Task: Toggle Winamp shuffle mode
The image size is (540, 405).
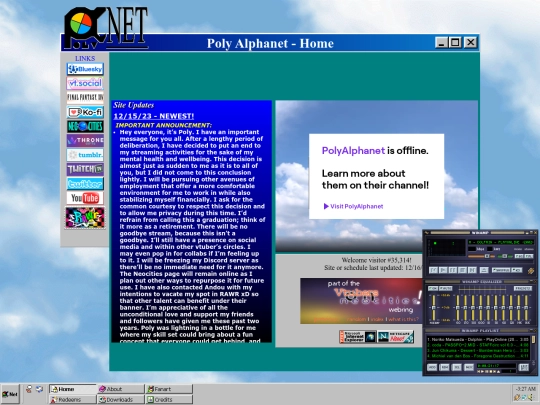Action: click(501, 270)
